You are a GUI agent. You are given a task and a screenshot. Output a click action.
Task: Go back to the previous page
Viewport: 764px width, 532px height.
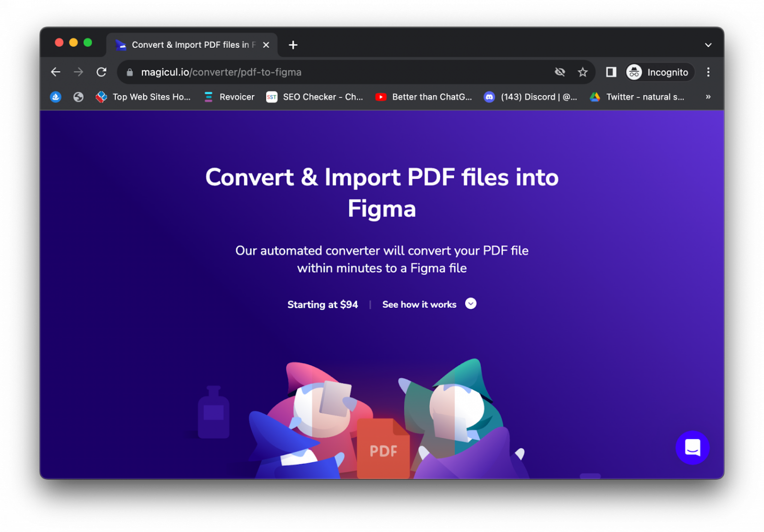55,72
